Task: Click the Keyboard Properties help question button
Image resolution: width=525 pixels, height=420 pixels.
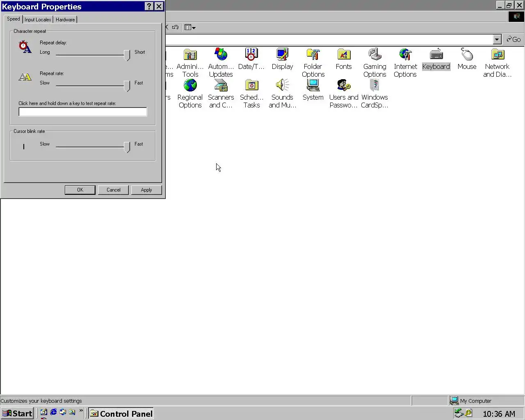Action: point(149,6)
